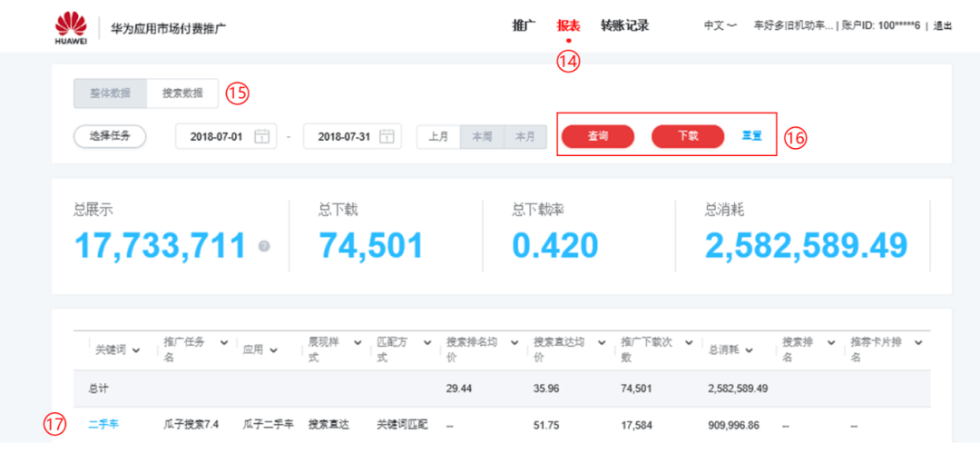Switch to 搜索数据 toggle
The width and height of the screenshot is (980, 453).
coord(182,94)
